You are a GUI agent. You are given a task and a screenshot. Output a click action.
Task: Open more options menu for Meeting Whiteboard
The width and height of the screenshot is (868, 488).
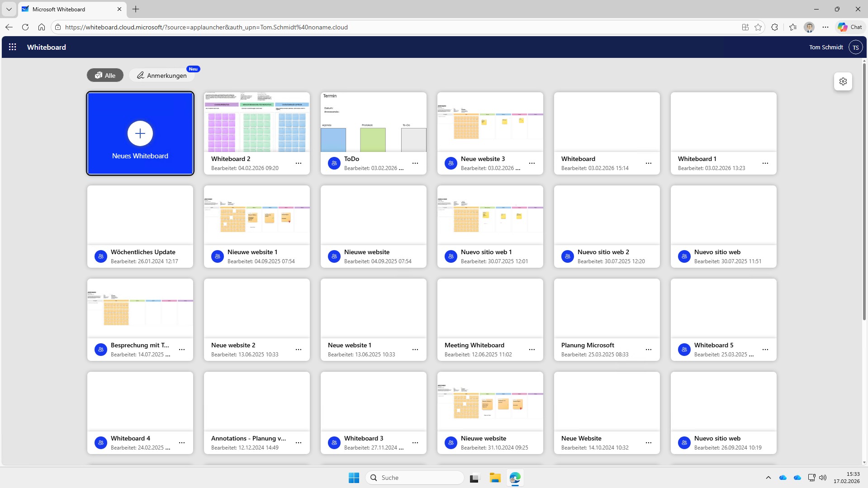pos(532,350)
